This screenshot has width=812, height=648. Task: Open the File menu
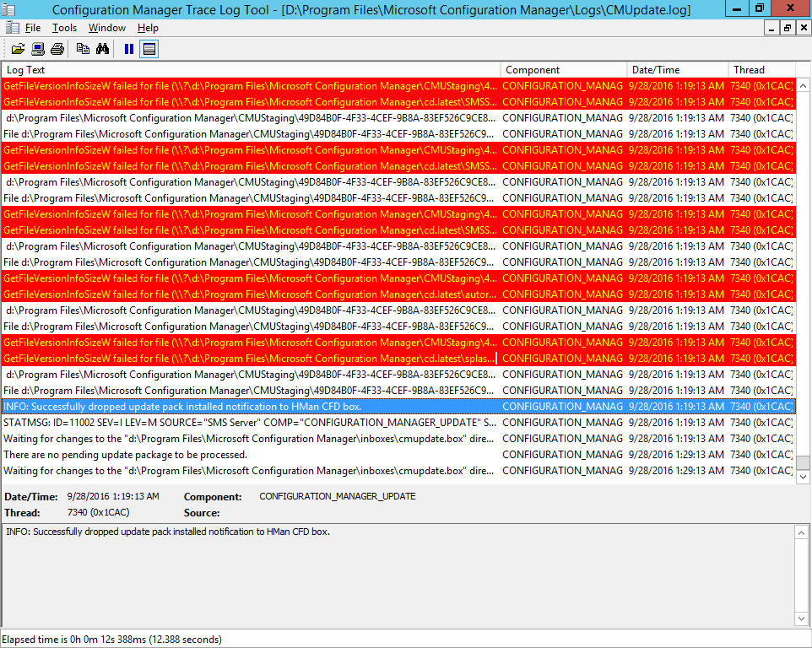point(33,28)
